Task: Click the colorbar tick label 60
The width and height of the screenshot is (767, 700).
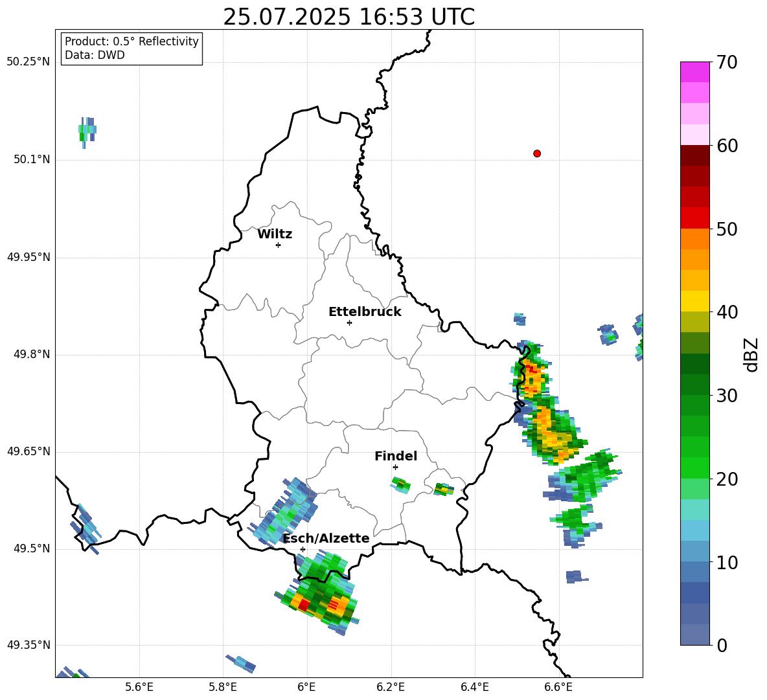Action: [x=727, y=146]
